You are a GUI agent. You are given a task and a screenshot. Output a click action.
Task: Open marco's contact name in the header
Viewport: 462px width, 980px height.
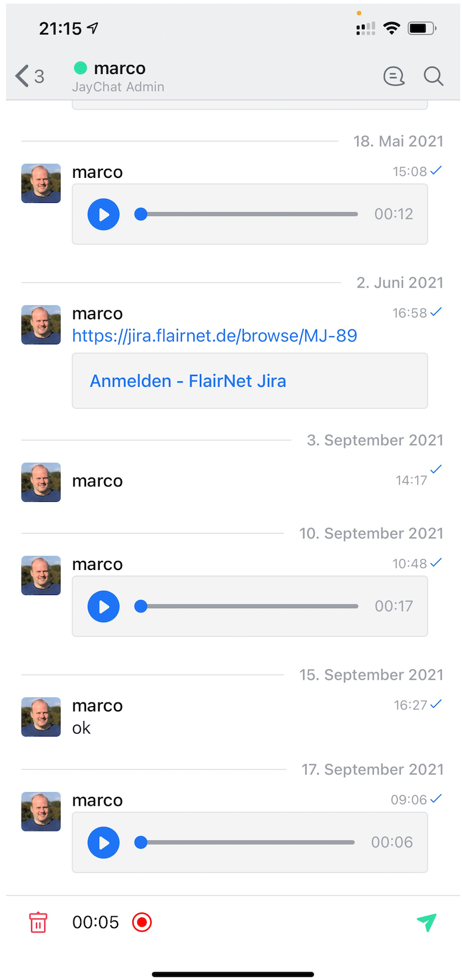click(119, 68)
